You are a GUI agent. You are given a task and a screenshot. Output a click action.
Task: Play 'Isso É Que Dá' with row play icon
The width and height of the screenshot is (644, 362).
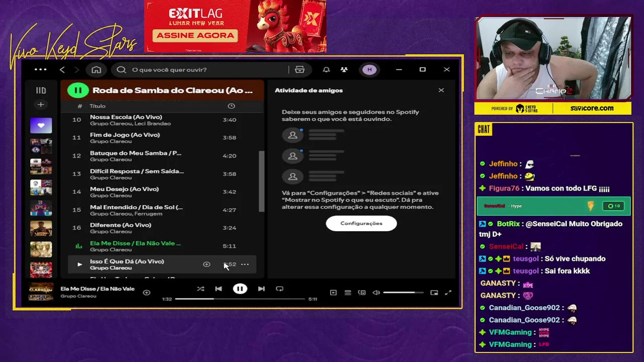click(79, 264)
